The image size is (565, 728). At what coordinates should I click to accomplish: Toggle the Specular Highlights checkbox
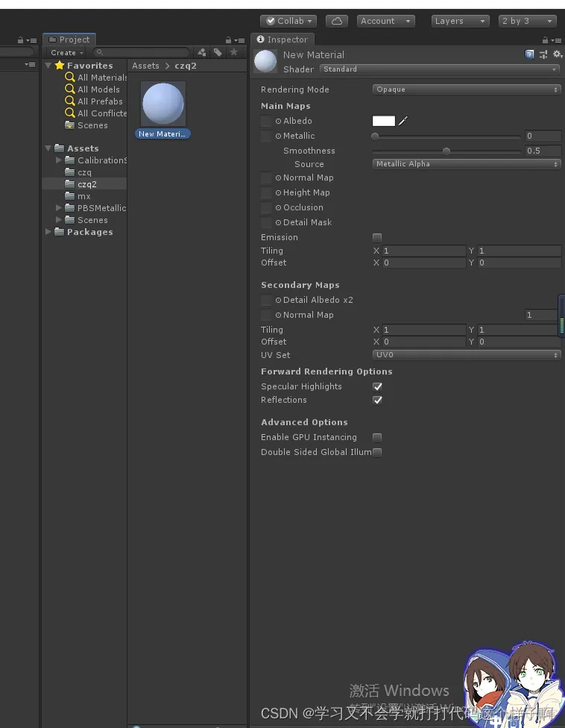click(378, 386)
